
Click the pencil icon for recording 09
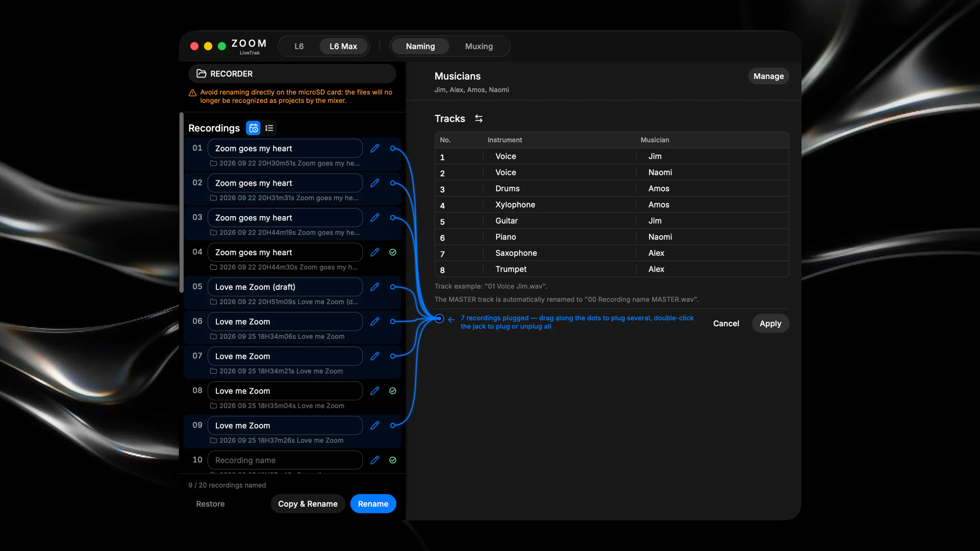[x=375, y=425]
